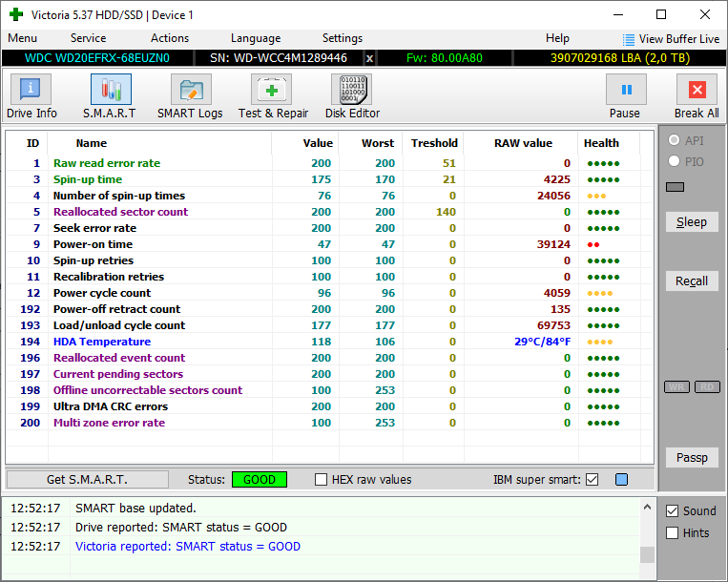Click the blue color square near IBM super smart

[x=621, y=479]
